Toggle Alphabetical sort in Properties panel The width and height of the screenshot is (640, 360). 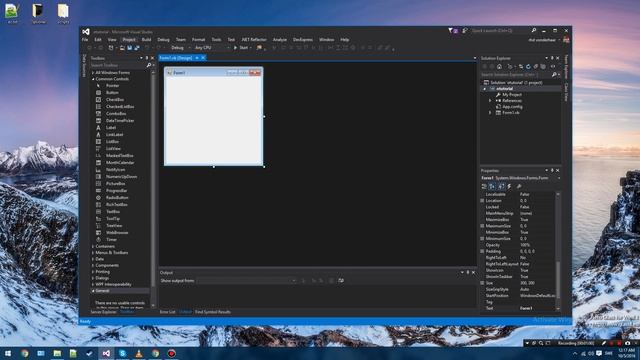492,186
